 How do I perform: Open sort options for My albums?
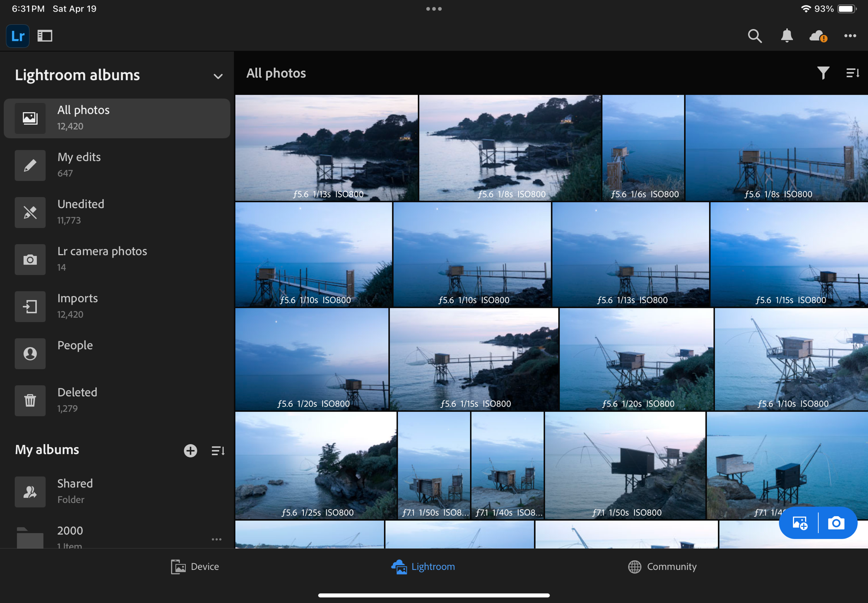[x=217, y=450]
